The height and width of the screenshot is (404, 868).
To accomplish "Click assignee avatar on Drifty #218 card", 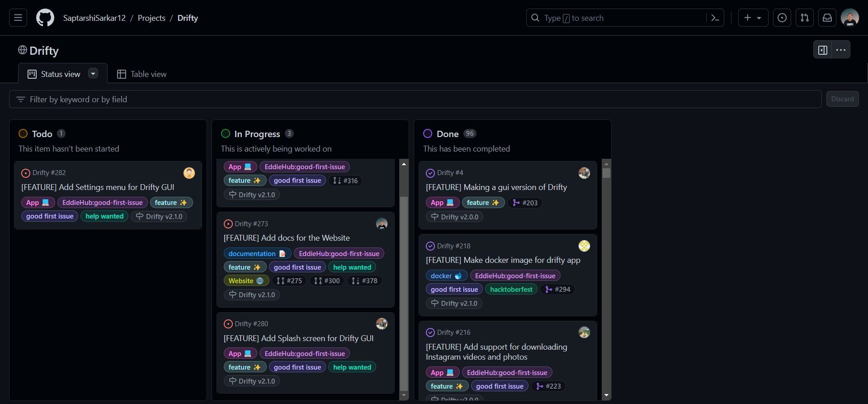I will [x=584, y=246].
